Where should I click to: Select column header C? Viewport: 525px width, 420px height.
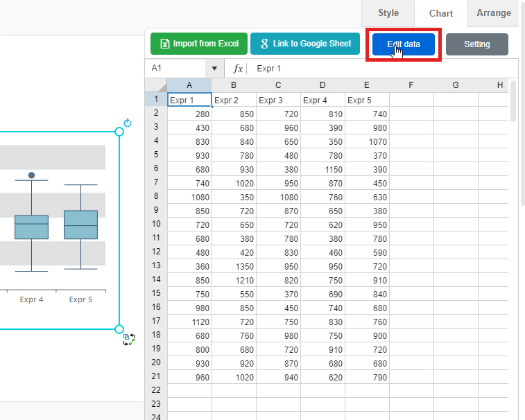(278, 85)
